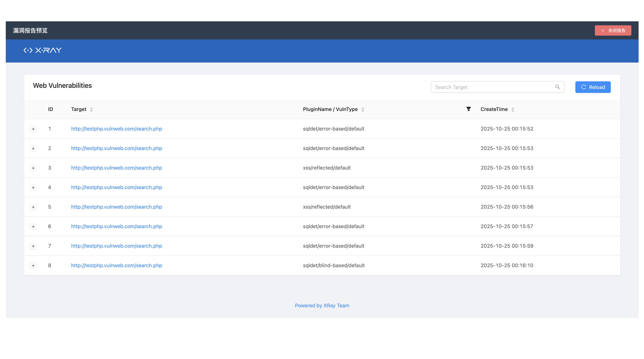Open target link in row 1

(x=116, y=129)
